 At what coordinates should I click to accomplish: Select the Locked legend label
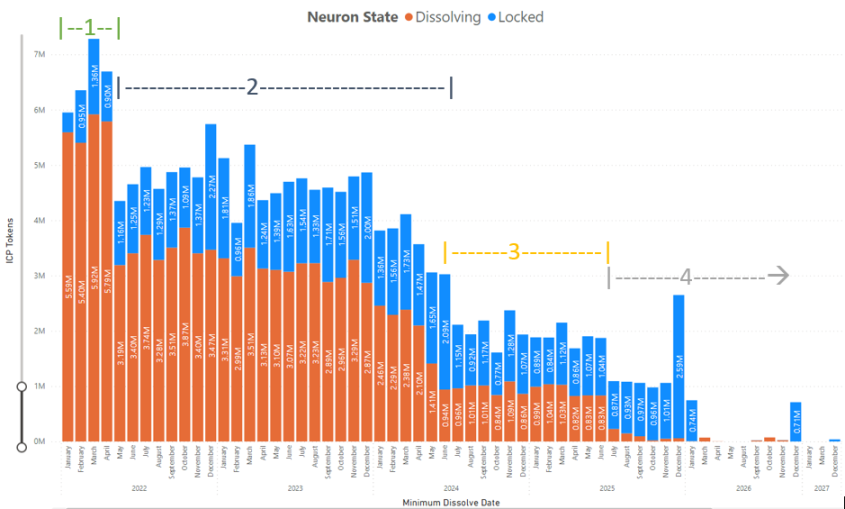pos(521,17)
